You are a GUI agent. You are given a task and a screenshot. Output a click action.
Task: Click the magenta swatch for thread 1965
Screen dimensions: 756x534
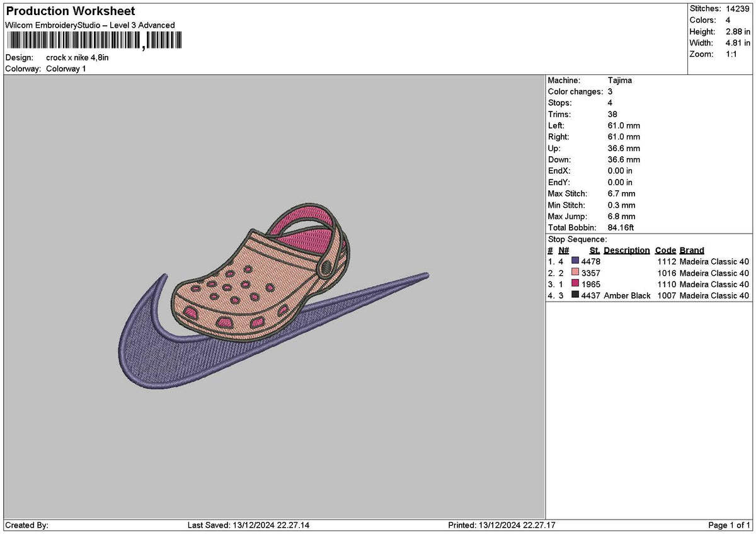tap(574, 284)
